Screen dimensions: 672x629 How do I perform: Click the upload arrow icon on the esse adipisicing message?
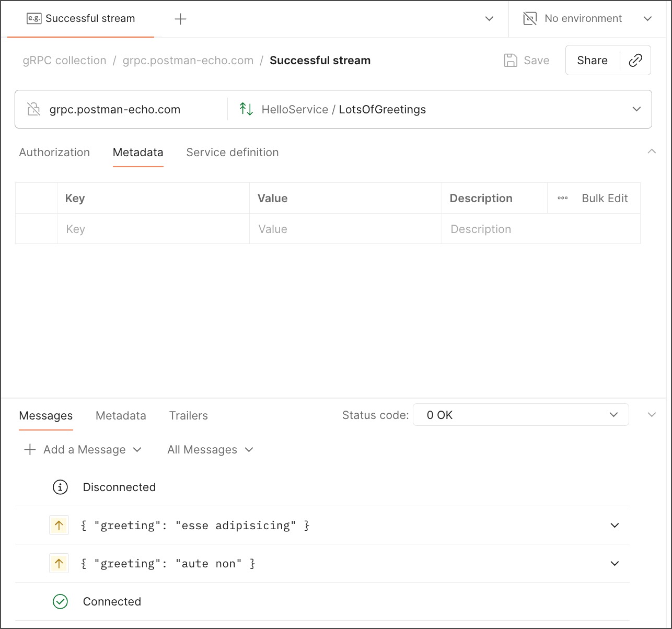59,525
